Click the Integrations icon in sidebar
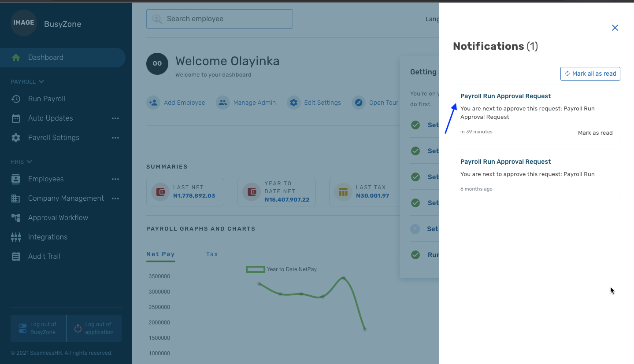The image size is (634, 364). pos(16,237)
